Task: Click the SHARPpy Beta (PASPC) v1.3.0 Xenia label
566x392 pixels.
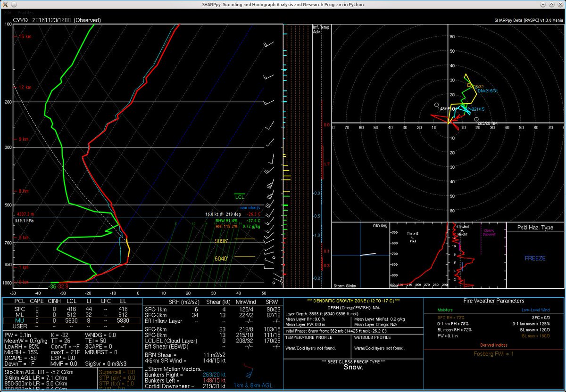Action: pos(529,20)
